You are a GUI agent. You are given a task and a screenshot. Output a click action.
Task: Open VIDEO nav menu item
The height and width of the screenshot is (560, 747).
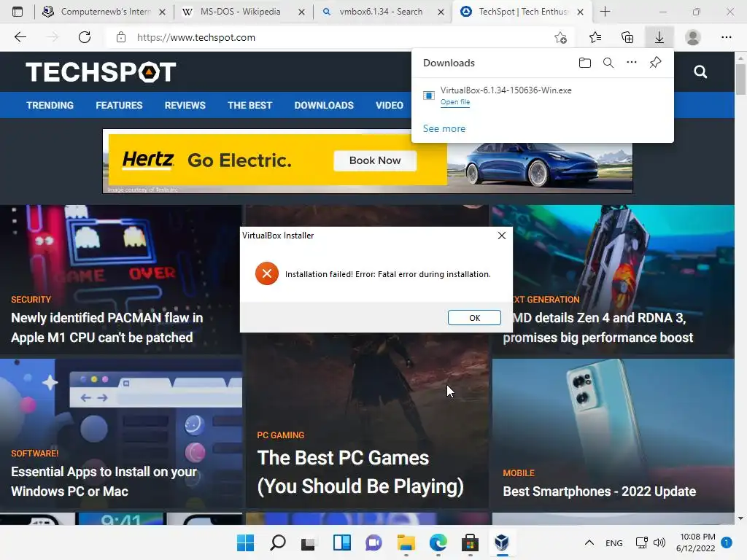pyautogui.click(x=390, y=105)
